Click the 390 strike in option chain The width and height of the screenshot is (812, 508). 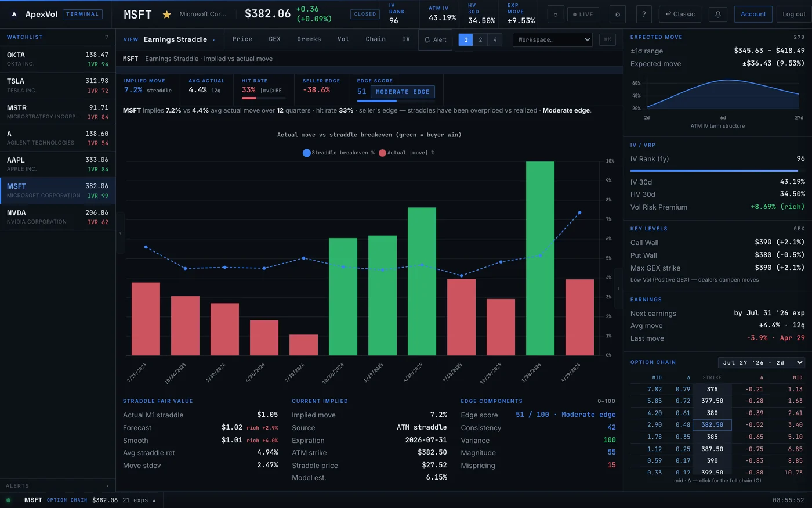712,460
